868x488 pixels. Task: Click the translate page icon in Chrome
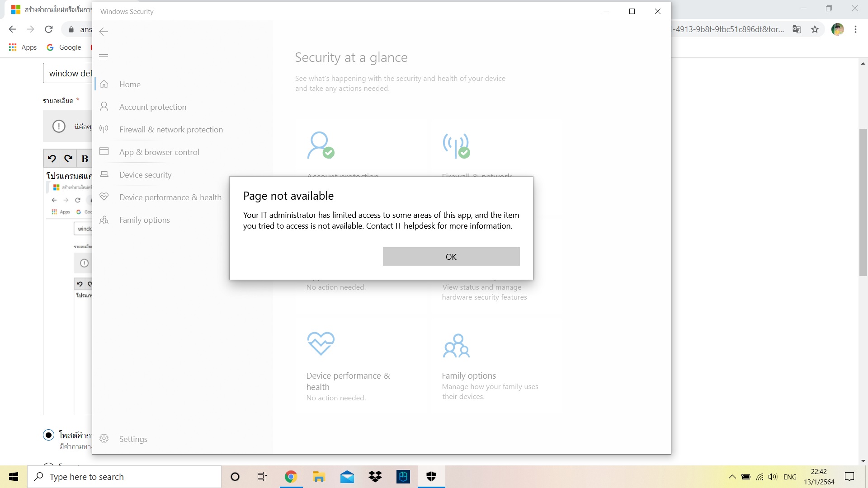pyautogui.click(x=797, y=29)
